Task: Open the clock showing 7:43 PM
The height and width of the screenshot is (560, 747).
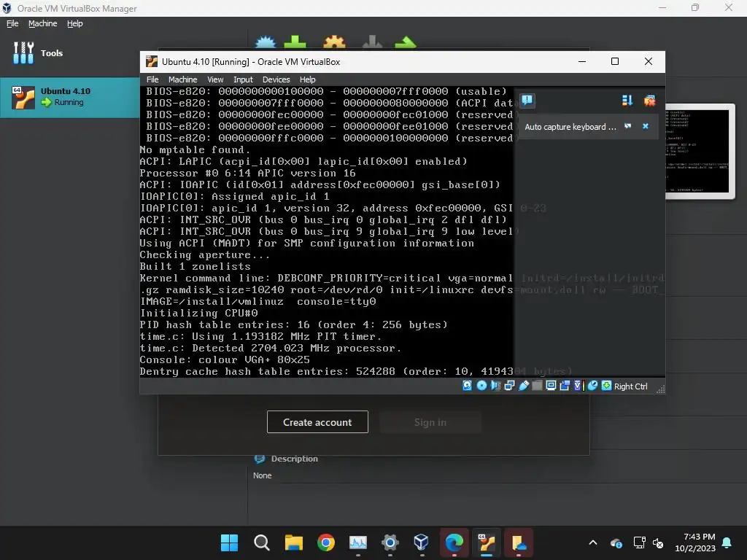Action: [x=695, y=542]
